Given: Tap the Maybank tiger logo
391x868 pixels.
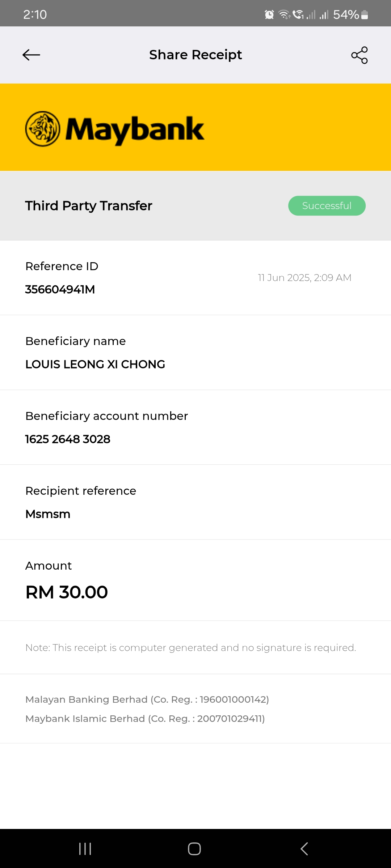Looking at the screenshot, I should click(x=43, y=129).
